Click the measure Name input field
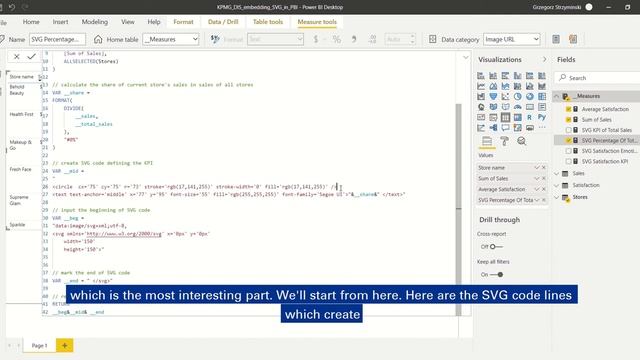This screenshot has width=640, height=360. click(x=57, y=39)
